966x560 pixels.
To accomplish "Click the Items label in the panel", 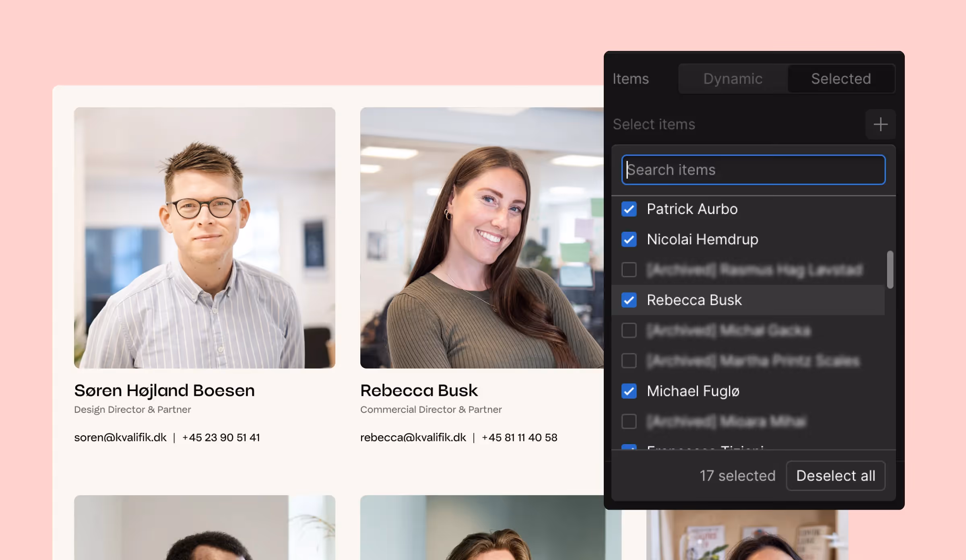I will [631, 79].
